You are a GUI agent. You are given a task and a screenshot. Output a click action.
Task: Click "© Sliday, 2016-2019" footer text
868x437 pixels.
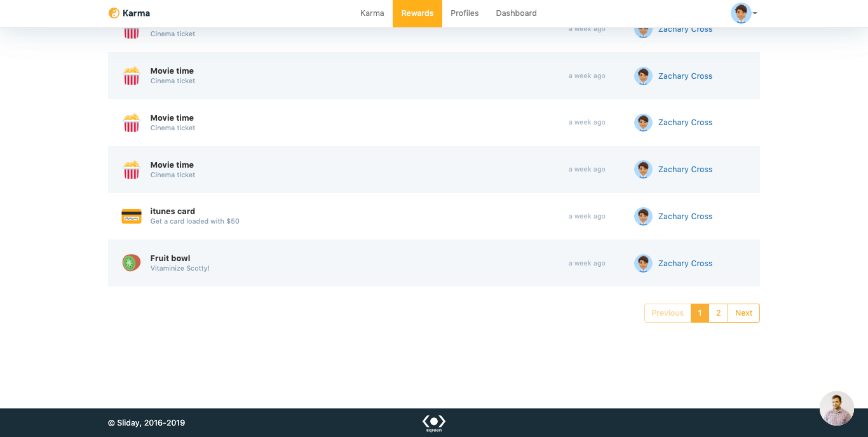tap(147, 423)
